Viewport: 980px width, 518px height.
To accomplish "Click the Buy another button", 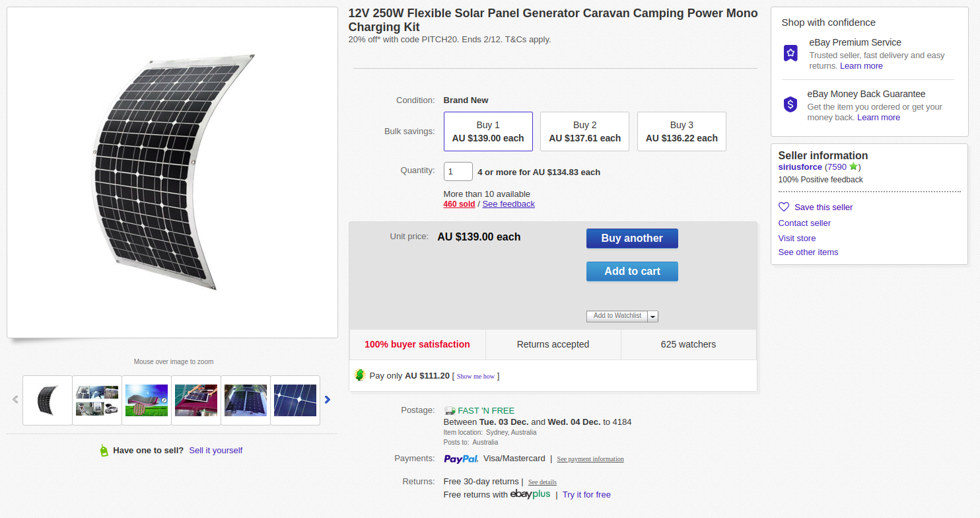I will (632, 239).
